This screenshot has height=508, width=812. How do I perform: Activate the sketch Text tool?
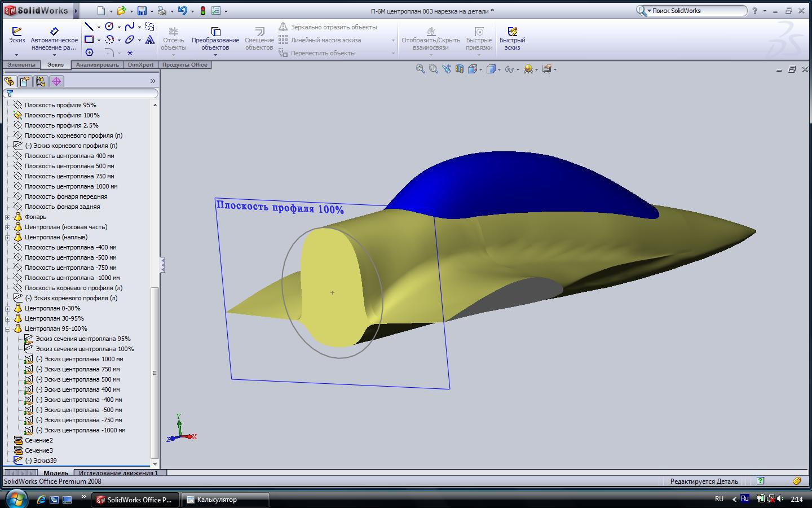[x=150, y=40]
